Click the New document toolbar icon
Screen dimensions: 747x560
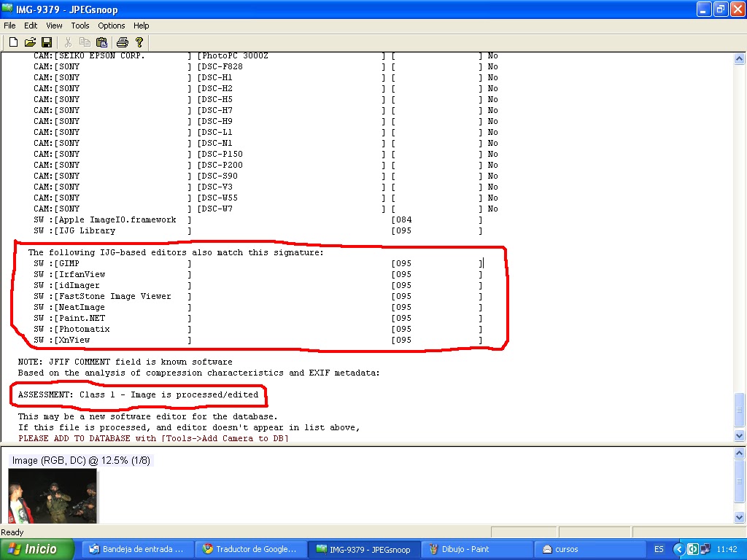tap(13, 42)
